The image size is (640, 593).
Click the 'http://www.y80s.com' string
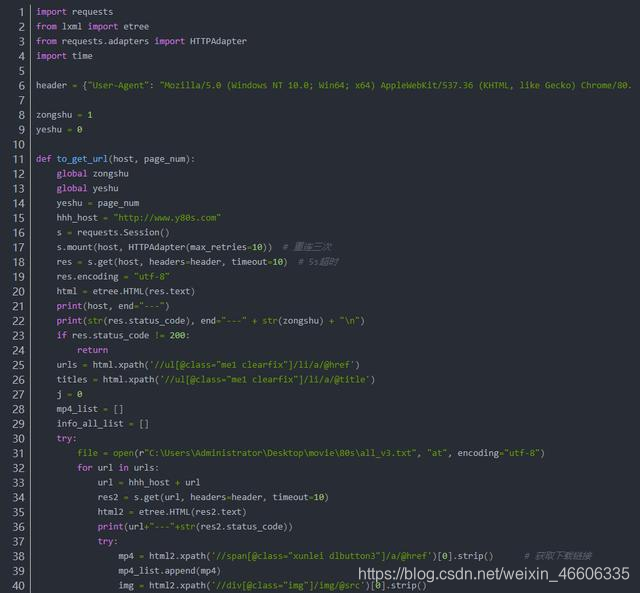[167, 218]
